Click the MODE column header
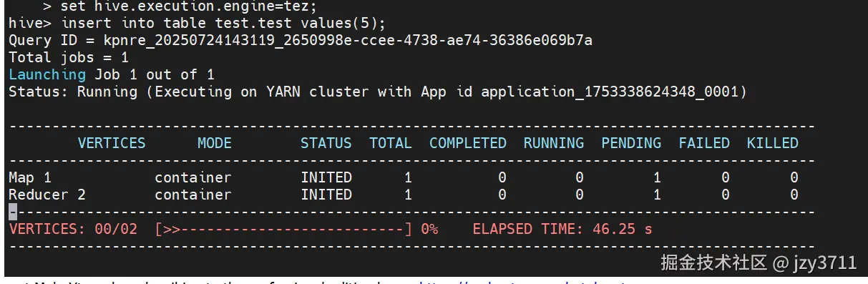Image resolution: width=868 pixels, height=284 pixels. 215,143
